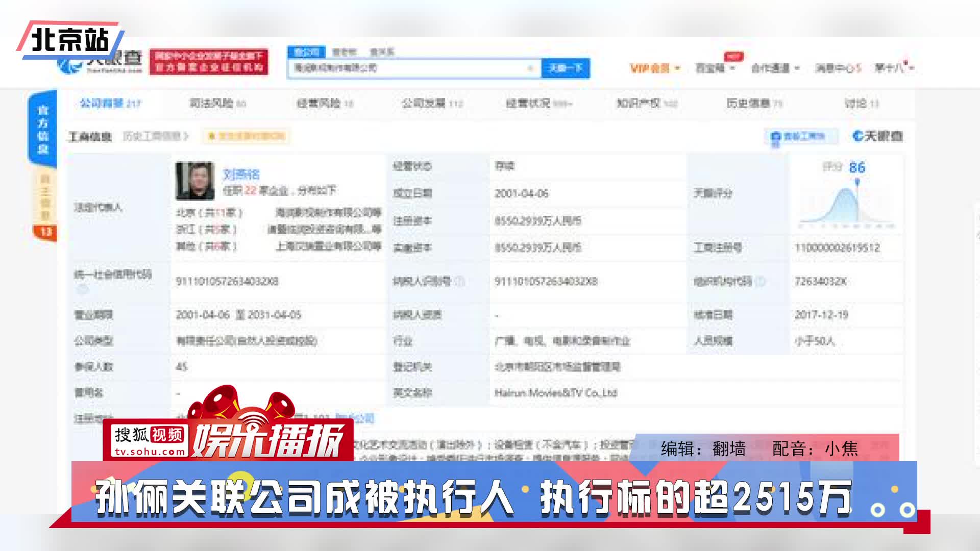The image size is (980, 551).
Task: Click the warning icon in the orange monitoring banner
Action: click(x=211, y=136)
